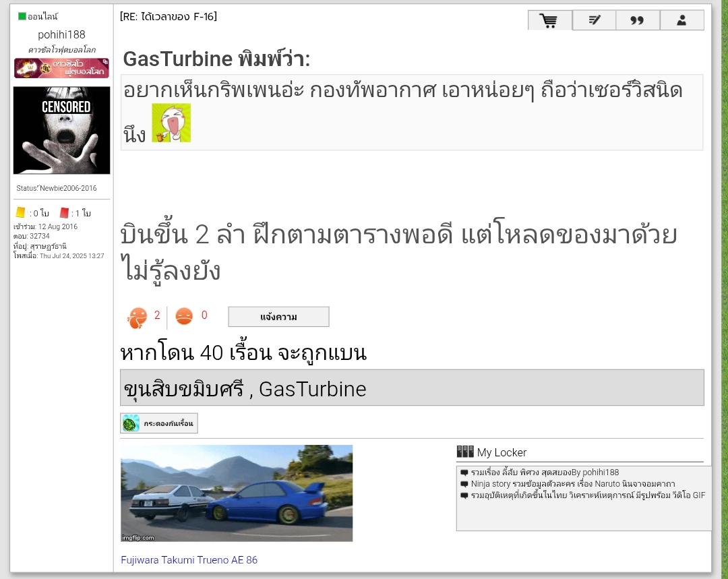Click the yellow card icon
Viewport: 728px width, 579px height.
[x=20, y=212]
